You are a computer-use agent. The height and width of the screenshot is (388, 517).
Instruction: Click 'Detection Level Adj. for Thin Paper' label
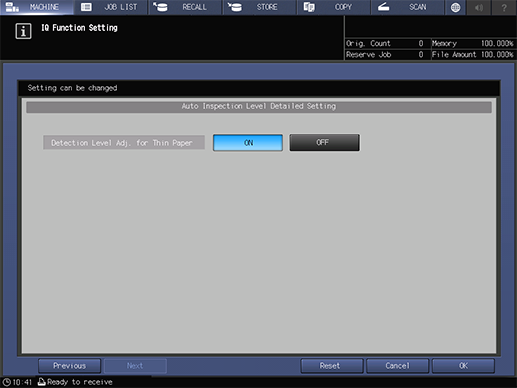tap(124, 143)
